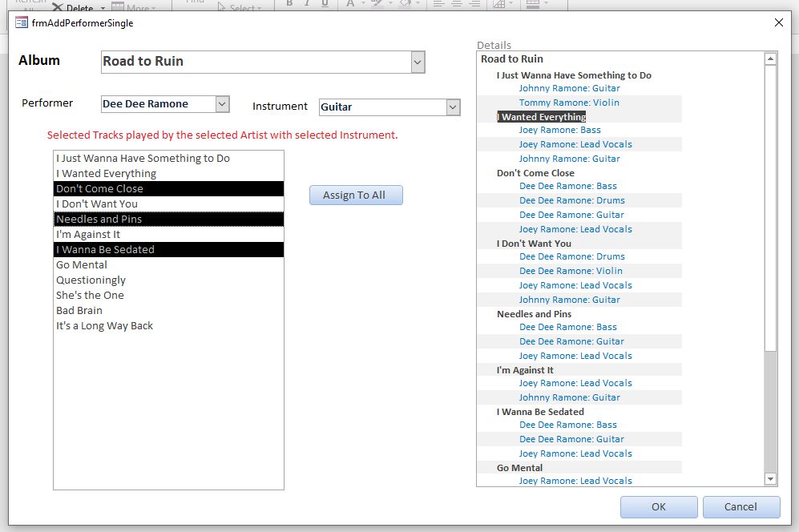
Task: Click Dee Dee Ramone: Bass under I Wanna Be Sedated
Action: pos(568,425)
